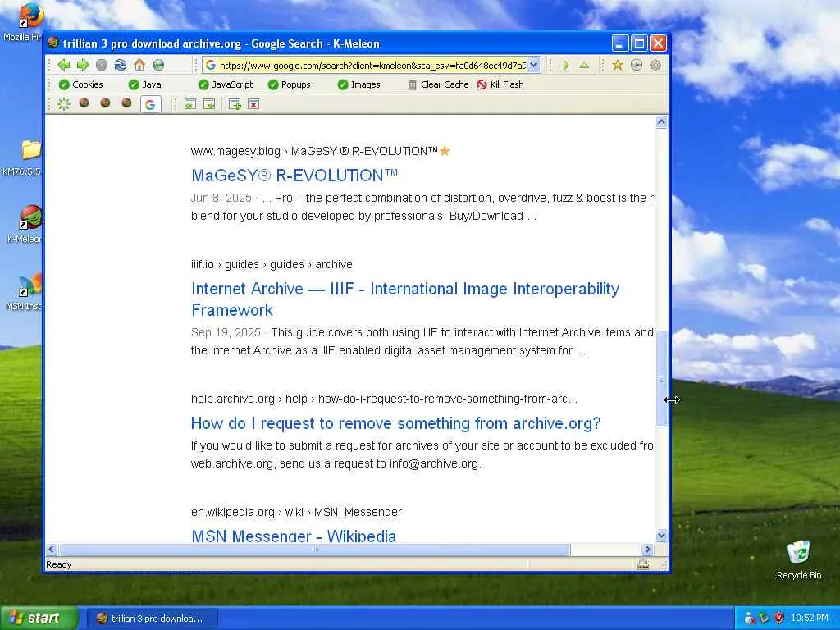Viewport: 840px width, 630px height.
Task: Click the 10:52 PM taskbar clock
Action: (x=810, y=619)
